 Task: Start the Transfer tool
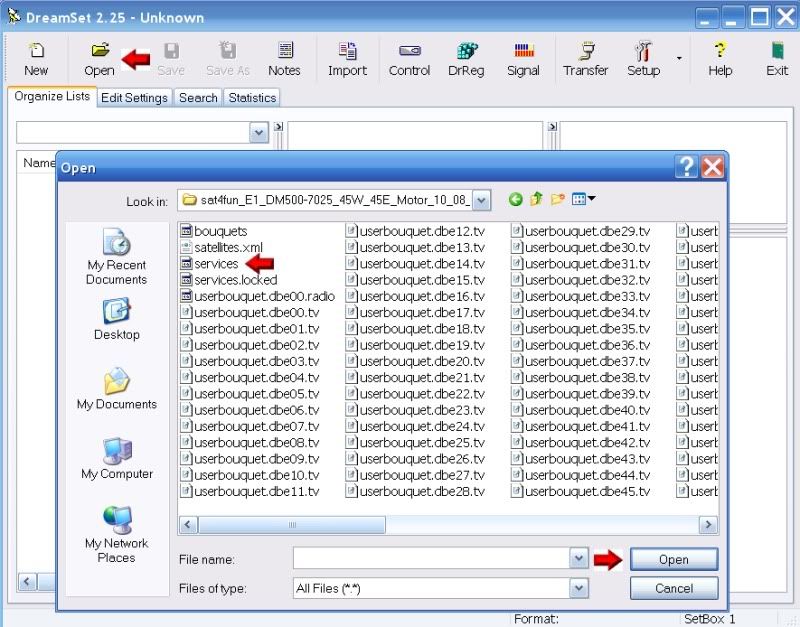point(586,59)
